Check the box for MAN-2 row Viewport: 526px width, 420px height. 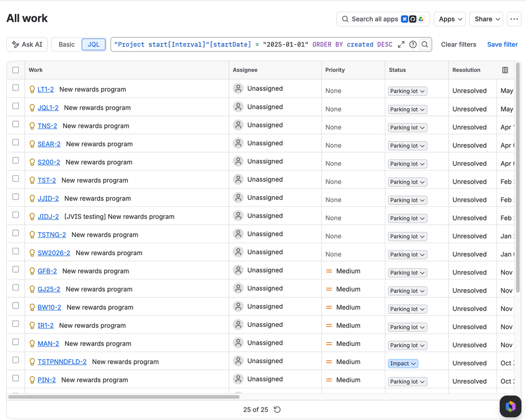coord(16,342)
